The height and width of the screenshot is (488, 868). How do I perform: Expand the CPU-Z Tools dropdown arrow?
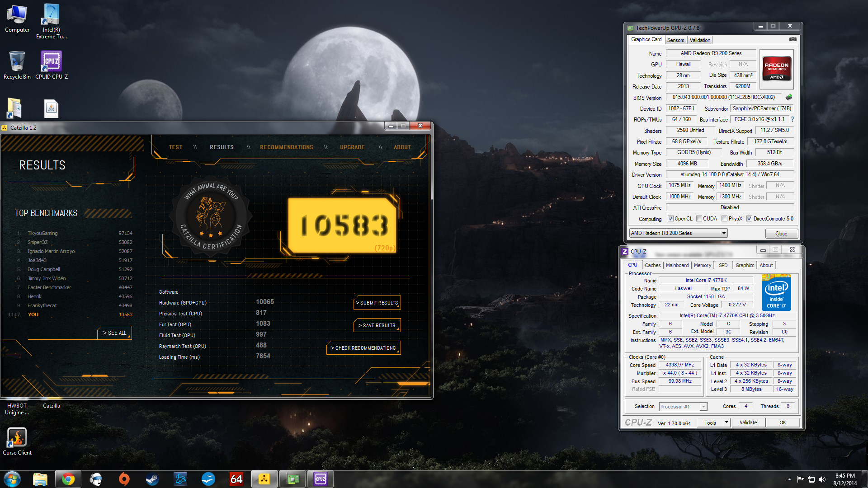pyautogui.click(x=726, y=422)
